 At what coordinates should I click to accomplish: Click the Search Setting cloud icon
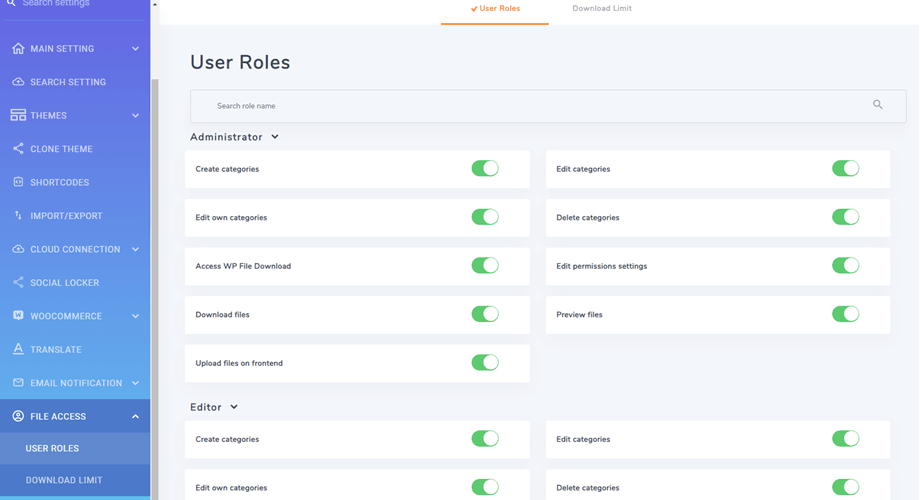pos(18,82)
